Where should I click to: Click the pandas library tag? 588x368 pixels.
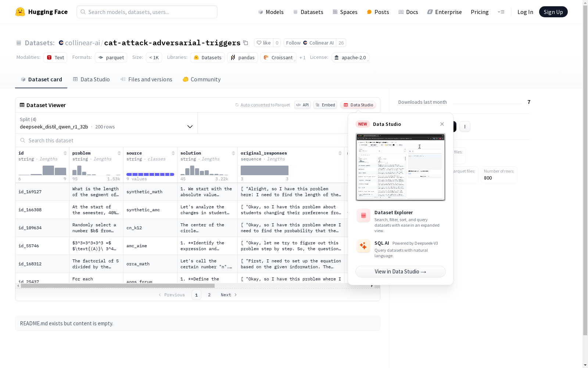(x=243, y=57)
